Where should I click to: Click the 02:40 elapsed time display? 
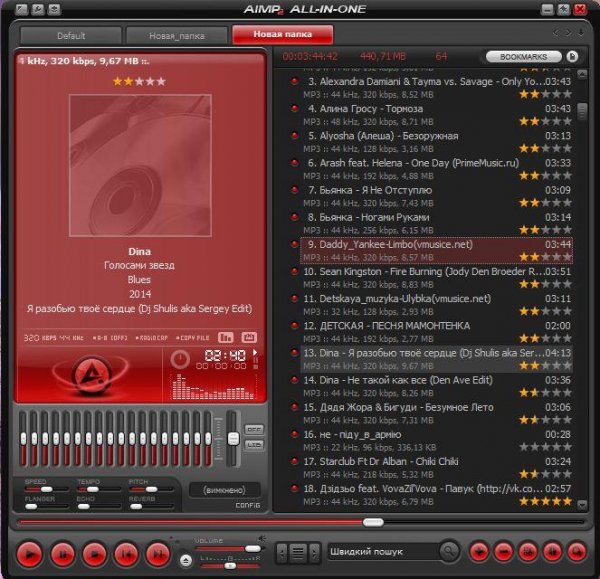pyautogui.click(x=225, y=356)
